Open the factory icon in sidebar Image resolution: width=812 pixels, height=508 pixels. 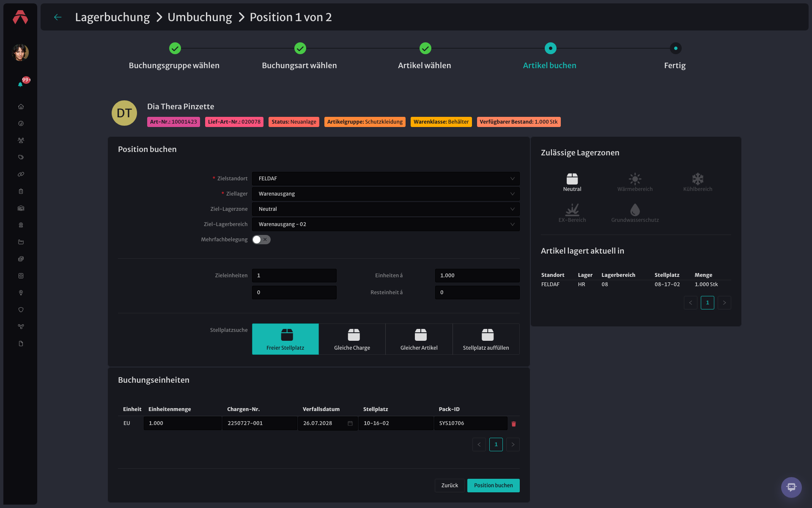tap(21, 242)
